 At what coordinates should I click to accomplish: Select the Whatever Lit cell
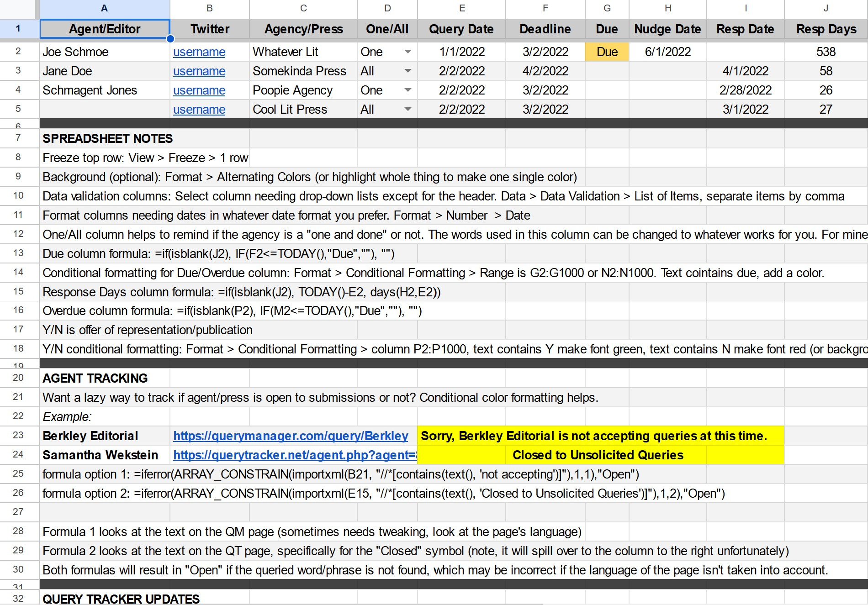(303, 52)
